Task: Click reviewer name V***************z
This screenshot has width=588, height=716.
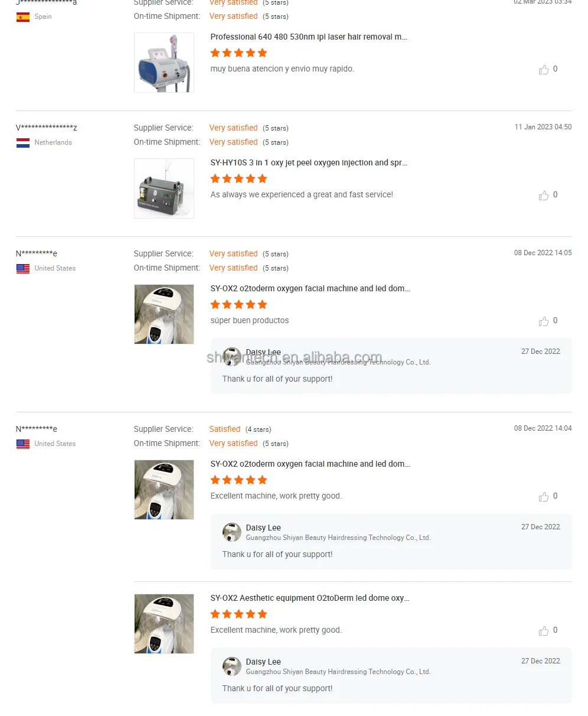Action: [47, 128]
